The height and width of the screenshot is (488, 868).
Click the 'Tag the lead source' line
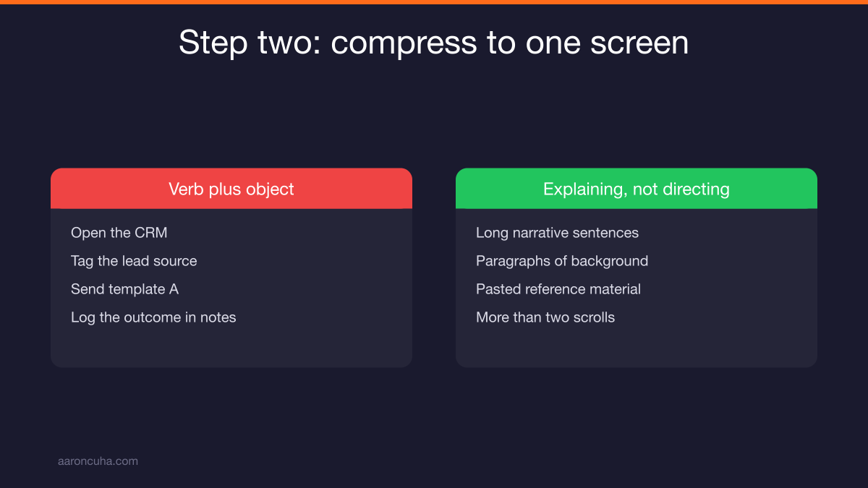134,261
